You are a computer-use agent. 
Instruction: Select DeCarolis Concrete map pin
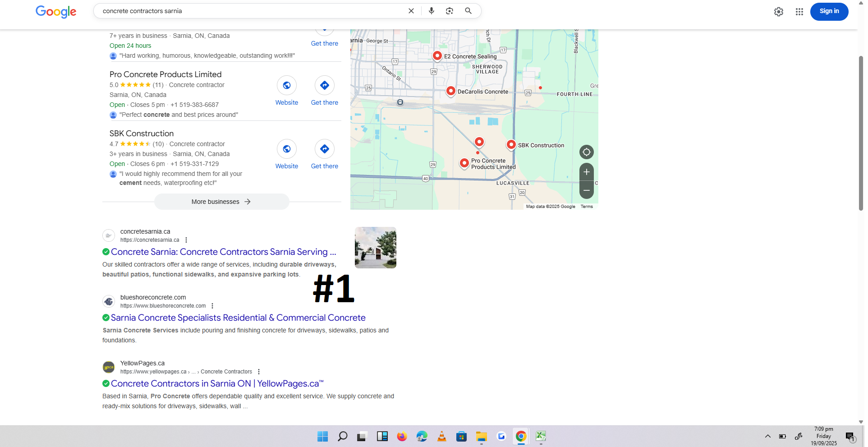coord(450,91)
